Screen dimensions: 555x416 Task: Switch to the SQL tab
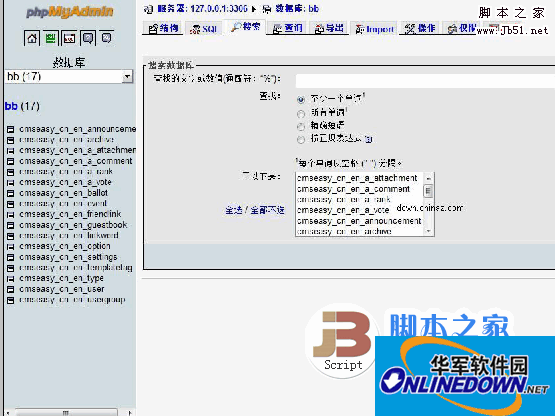tap(204, 29)
